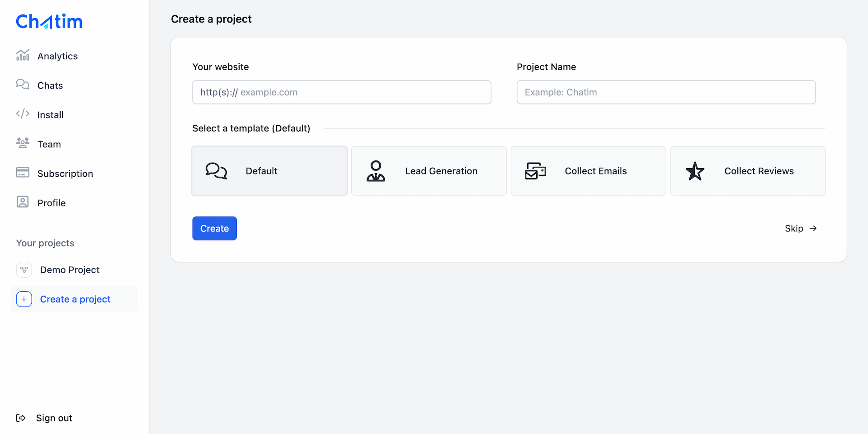Click the Team members icon

(23, 144)
